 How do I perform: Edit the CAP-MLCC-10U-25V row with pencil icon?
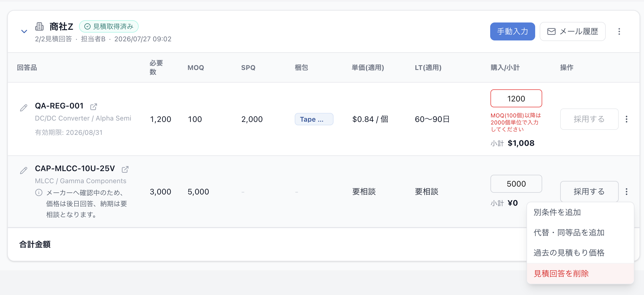click(x=24, y=170)
